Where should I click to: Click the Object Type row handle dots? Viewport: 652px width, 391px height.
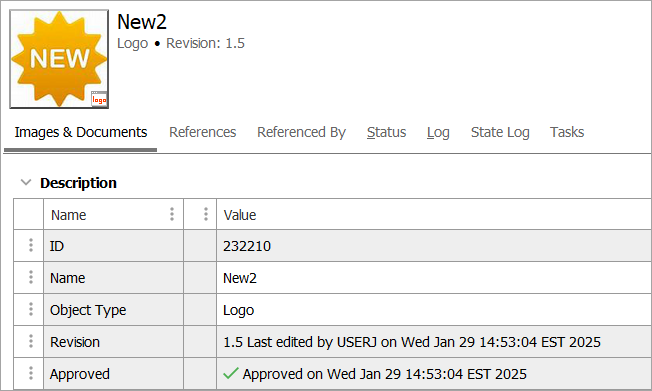[31, 309]
